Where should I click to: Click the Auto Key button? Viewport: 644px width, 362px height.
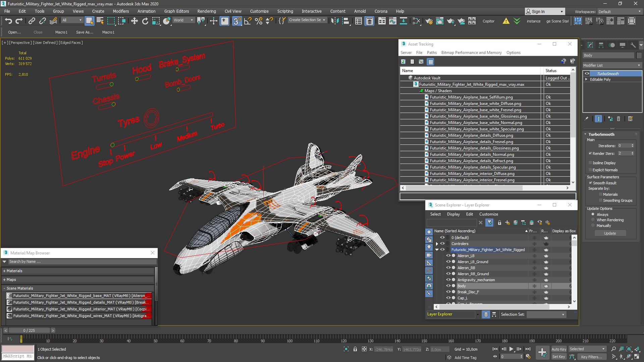(559, 349)
